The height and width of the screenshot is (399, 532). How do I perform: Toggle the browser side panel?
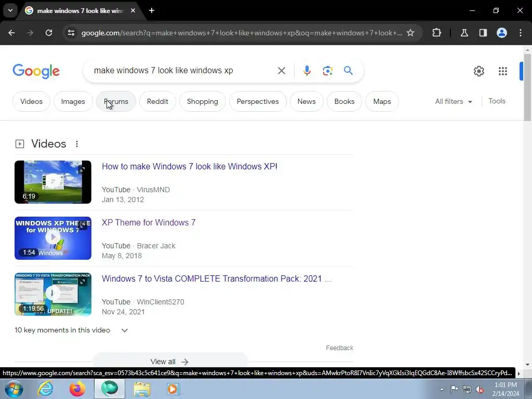[x=483, y=33]
